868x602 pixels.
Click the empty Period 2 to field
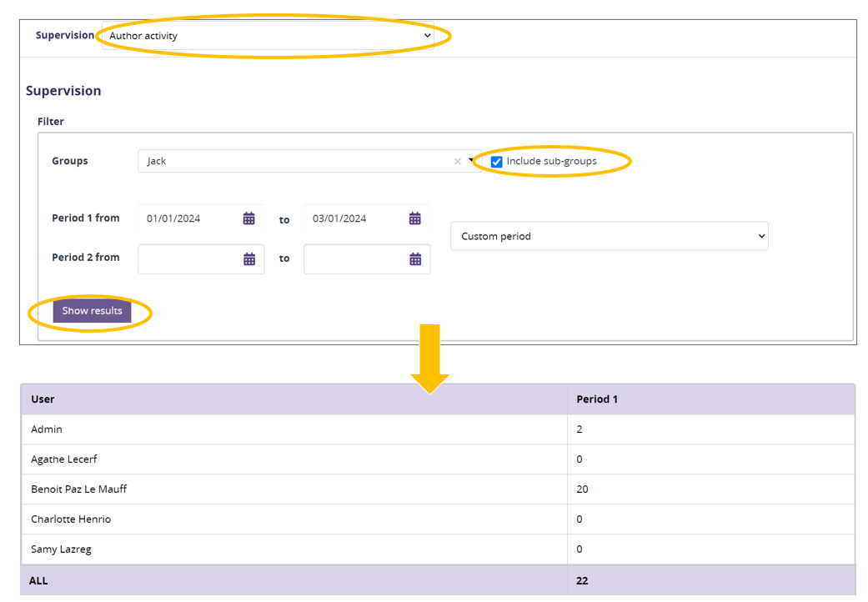356,259
